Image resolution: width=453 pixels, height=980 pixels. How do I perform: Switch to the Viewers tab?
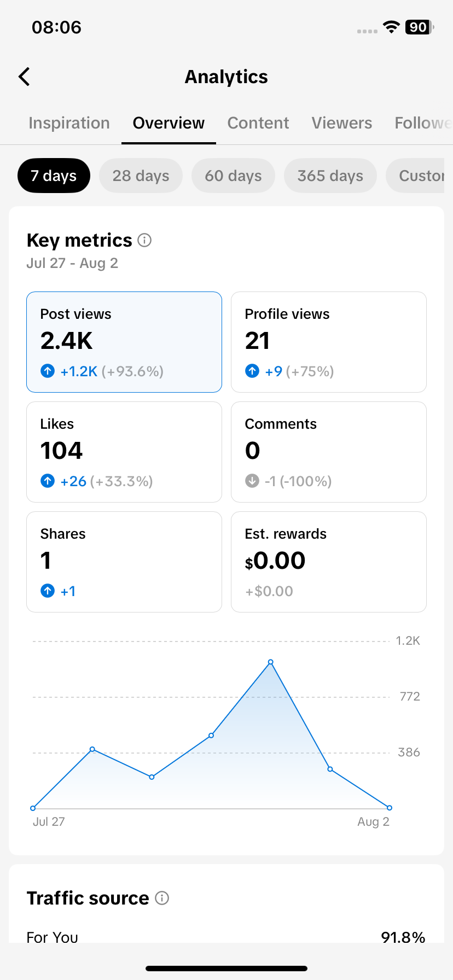342,123
